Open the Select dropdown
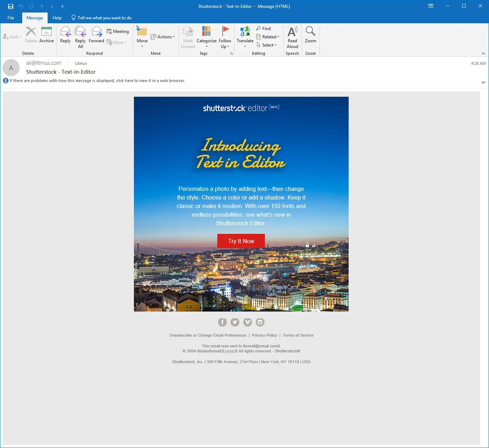This screenshot has height=448, width=489. pyautogui.click(x=267, y=45)
